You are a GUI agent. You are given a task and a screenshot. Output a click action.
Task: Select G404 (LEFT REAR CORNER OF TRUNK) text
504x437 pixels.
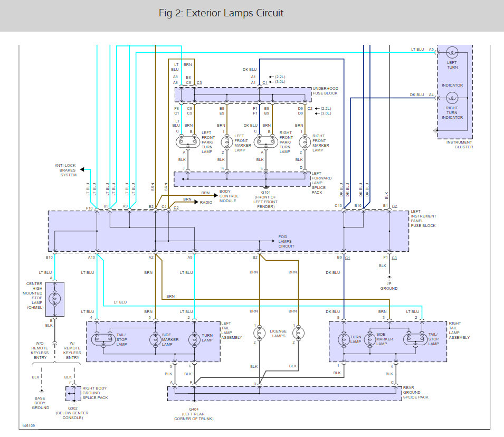coord(194,414)
